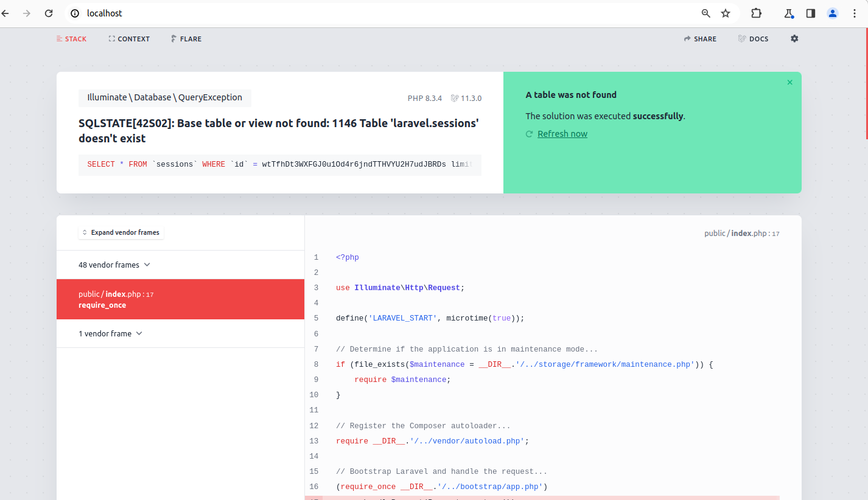Open the zoom magnifier in address bar
The height and width of the screenshot is (500, 868).
(706, 13)
